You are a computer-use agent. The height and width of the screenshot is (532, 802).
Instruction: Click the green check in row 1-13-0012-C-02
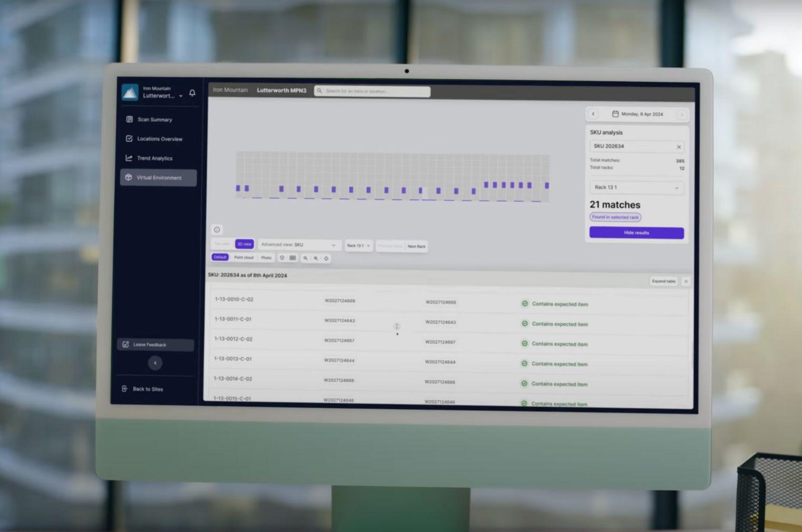tap(524, 343)
